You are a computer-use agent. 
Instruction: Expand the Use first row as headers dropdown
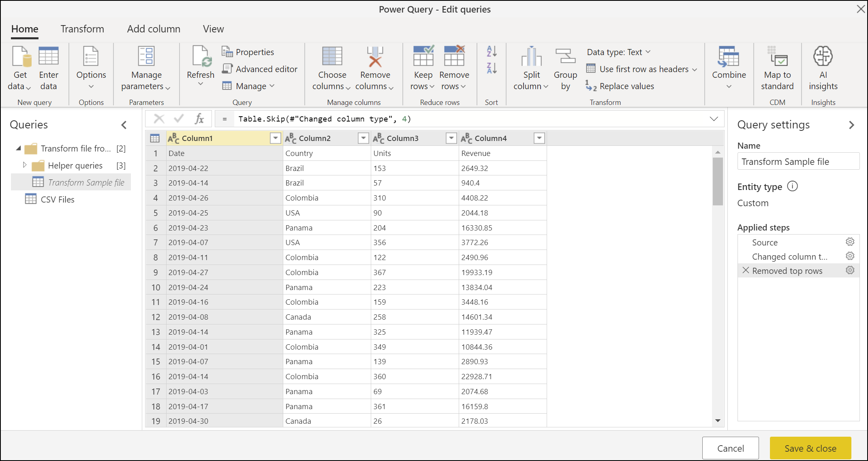pyautogui.click(x=686, y=68)
